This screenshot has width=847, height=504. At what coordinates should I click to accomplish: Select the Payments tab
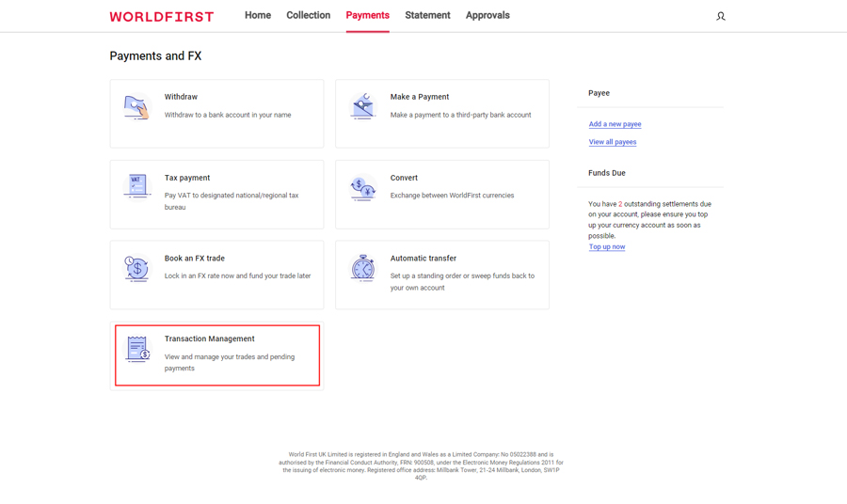pos(367,15)
